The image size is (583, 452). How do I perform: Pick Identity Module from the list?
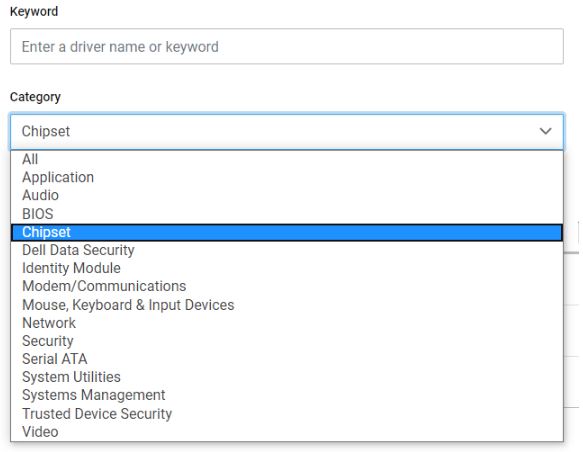point(287,268)
